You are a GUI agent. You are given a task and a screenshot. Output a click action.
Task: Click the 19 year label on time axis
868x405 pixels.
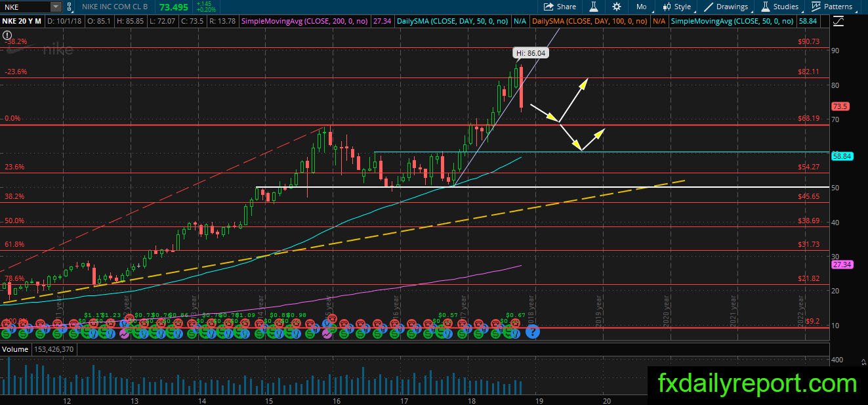539,400
